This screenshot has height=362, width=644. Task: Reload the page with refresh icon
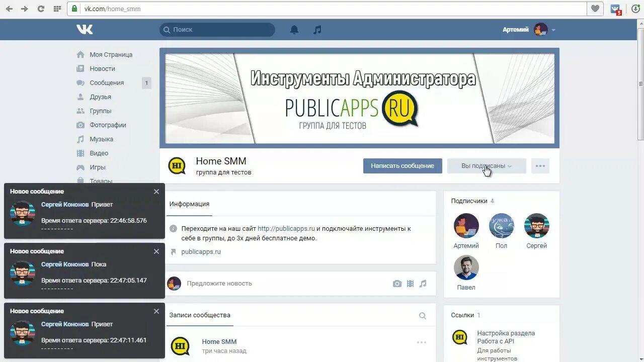click(x=41, y=9)
